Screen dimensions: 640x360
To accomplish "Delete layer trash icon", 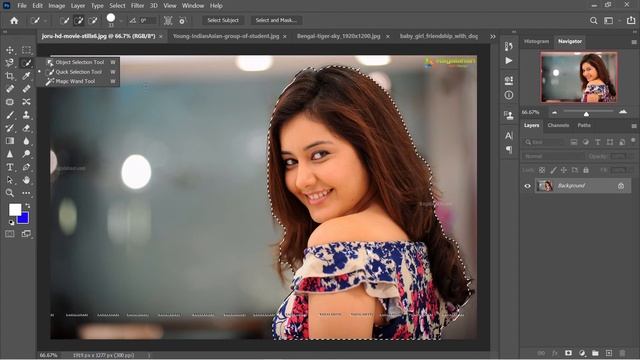I will [622, 353].
